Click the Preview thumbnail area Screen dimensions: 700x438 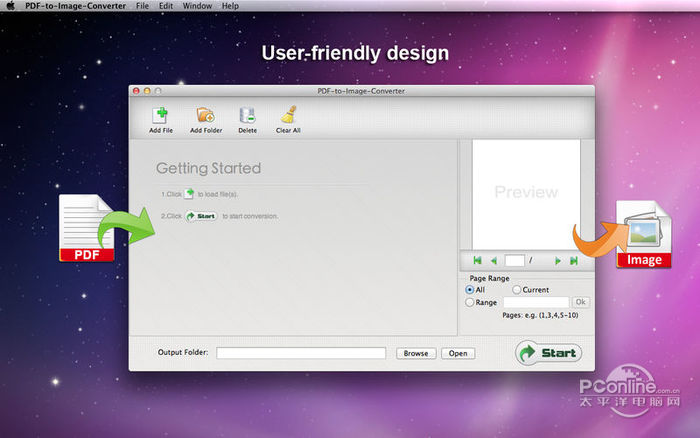pos(526,194)
